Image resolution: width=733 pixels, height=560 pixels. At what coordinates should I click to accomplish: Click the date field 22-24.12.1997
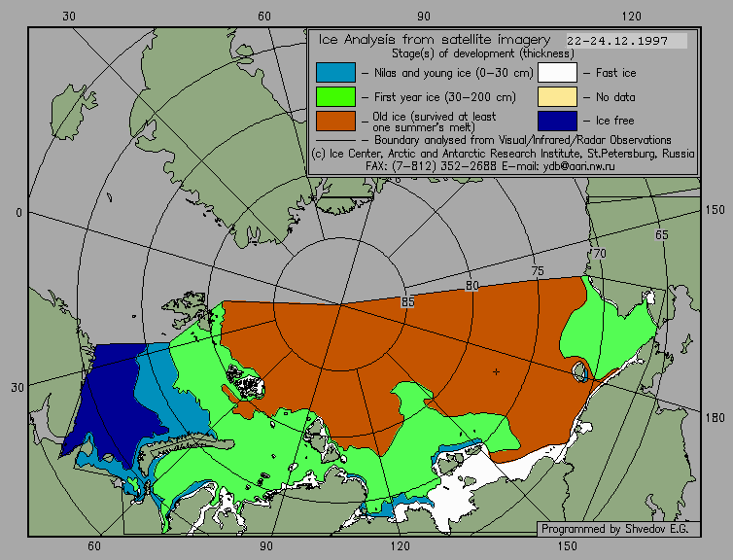[626, 41]
